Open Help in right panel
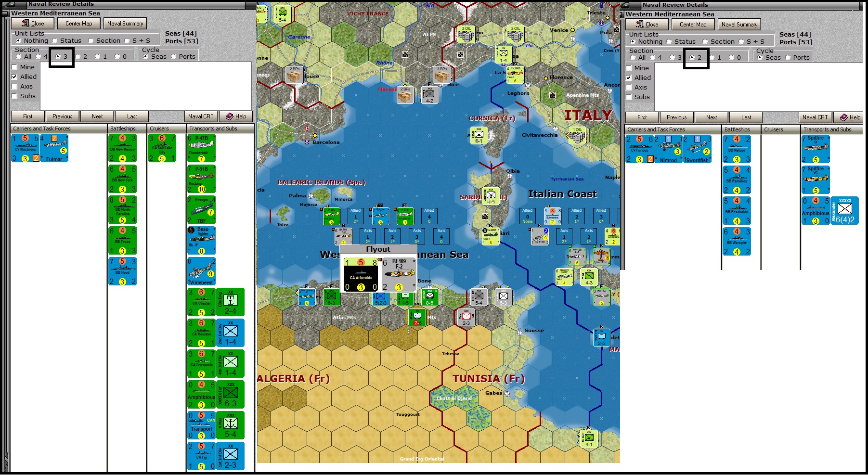The image size is (868, 475). pyautogui.click(x=850, y=117)
